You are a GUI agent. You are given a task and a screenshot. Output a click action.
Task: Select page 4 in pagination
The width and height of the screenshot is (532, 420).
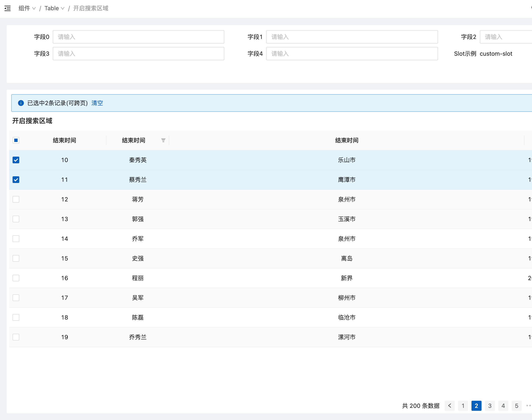coord(503,406)
